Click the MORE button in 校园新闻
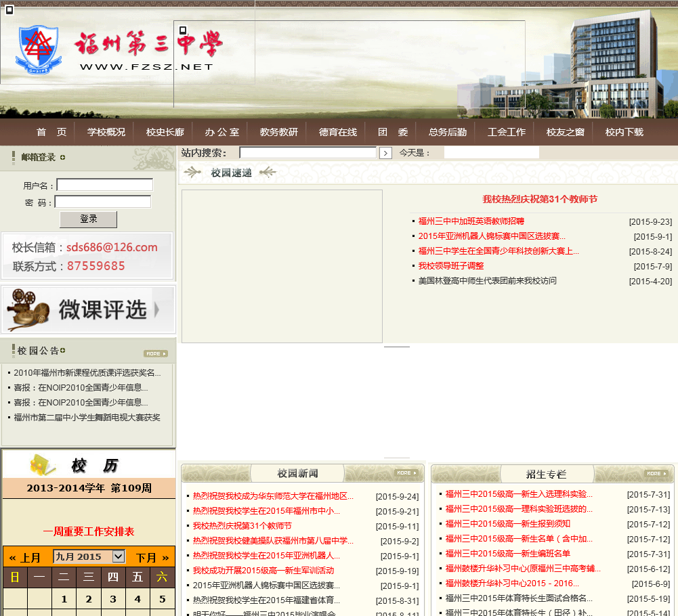The image size is (678, 616). 406,473
